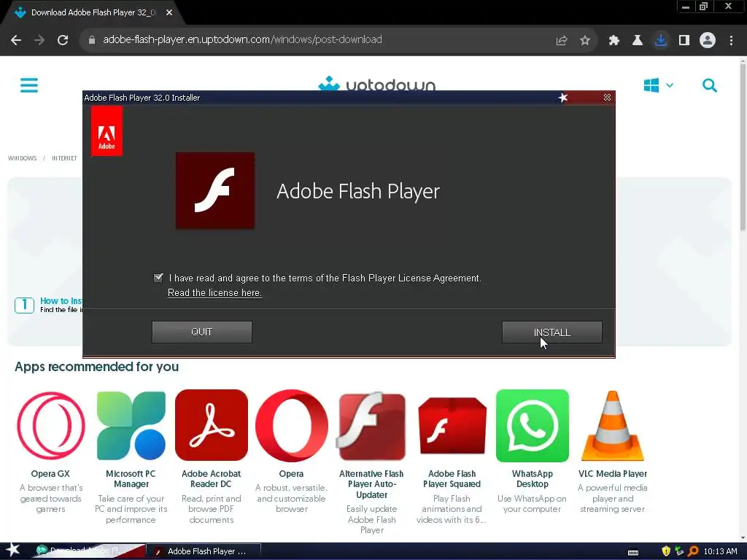
Task: Open the VLC Media Player cone icon
Action: coord(613,425)
